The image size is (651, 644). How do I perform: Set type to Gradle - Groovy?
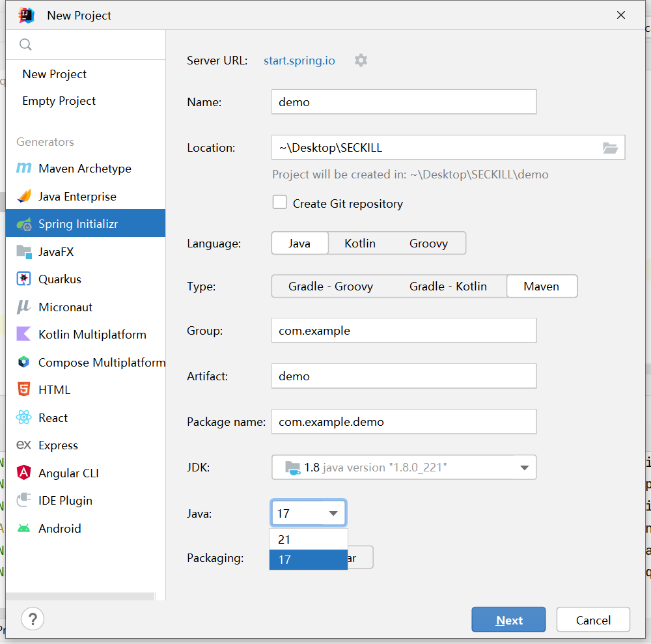pos(331,287)
